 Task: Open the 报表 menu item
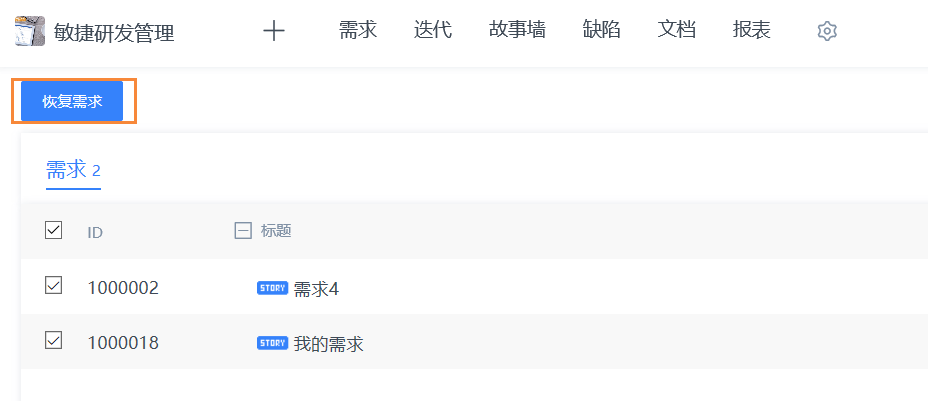click(x=752, y=30)
